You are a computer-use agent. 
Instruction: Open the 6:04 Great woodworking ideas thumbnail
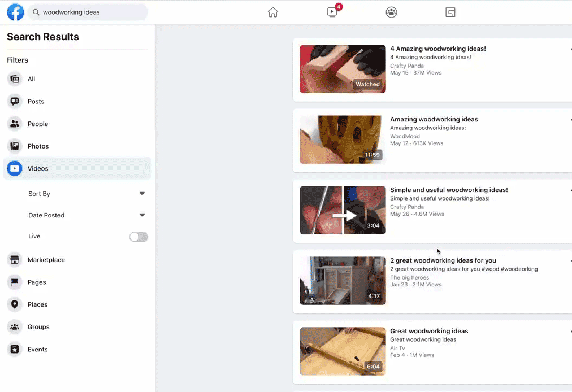[343, 351]
